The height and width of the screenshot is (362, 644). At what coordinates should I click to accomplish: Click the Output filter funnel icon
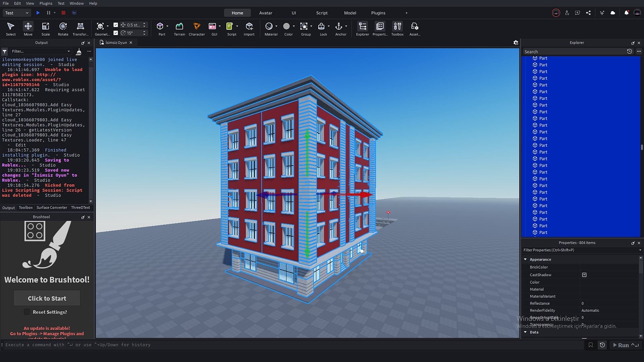tap(4, 51)
